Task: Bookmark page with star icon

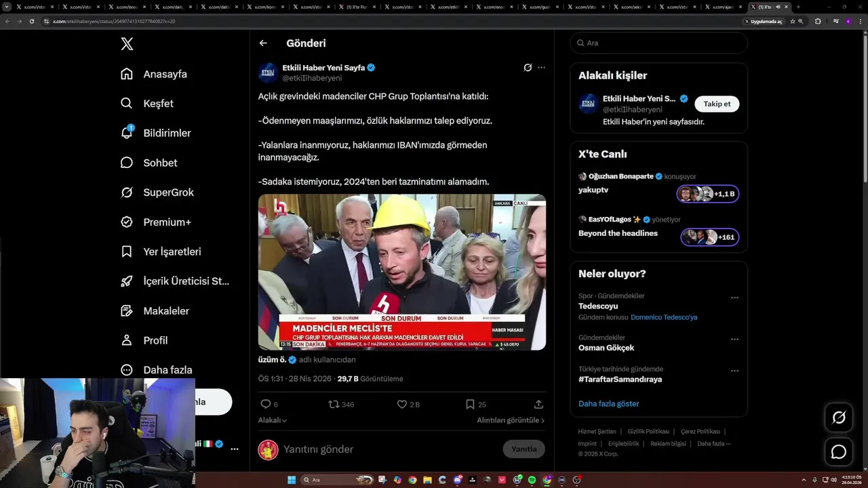Action: (x=792, y=21)
